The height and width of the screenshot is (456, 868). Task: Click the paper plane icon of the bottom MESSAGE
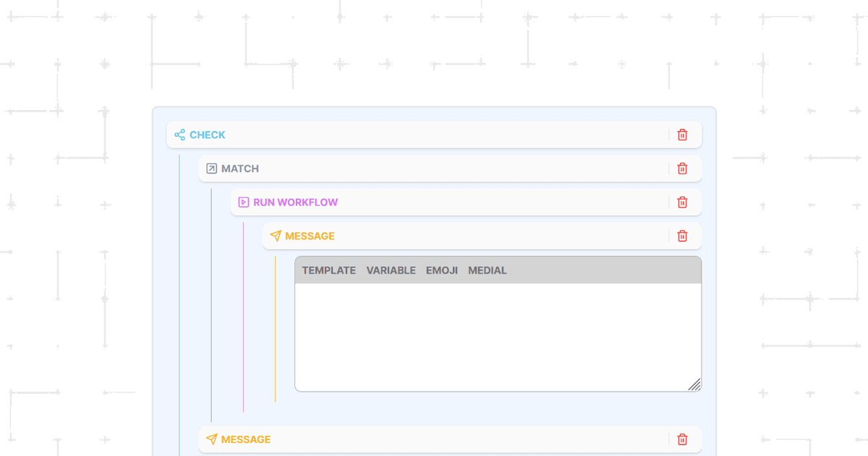click(x=211, y=439)
